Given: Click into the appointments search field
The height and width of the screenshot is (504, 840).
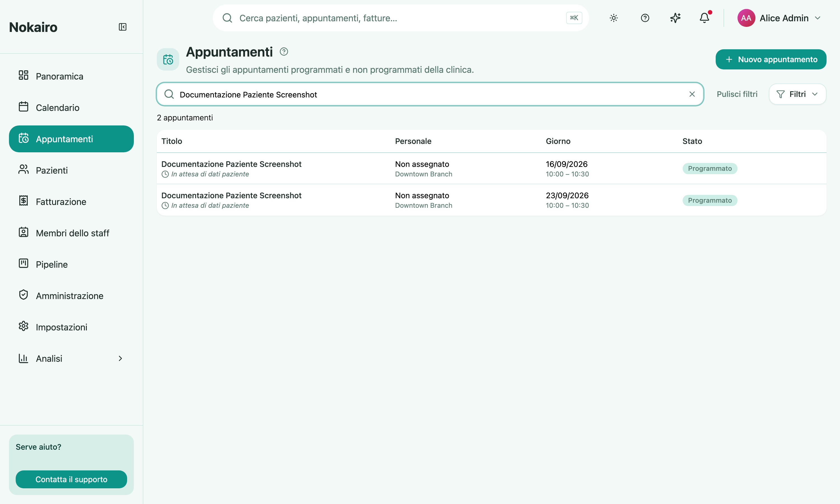Looking at the screenshot, I should pos(430,94).
